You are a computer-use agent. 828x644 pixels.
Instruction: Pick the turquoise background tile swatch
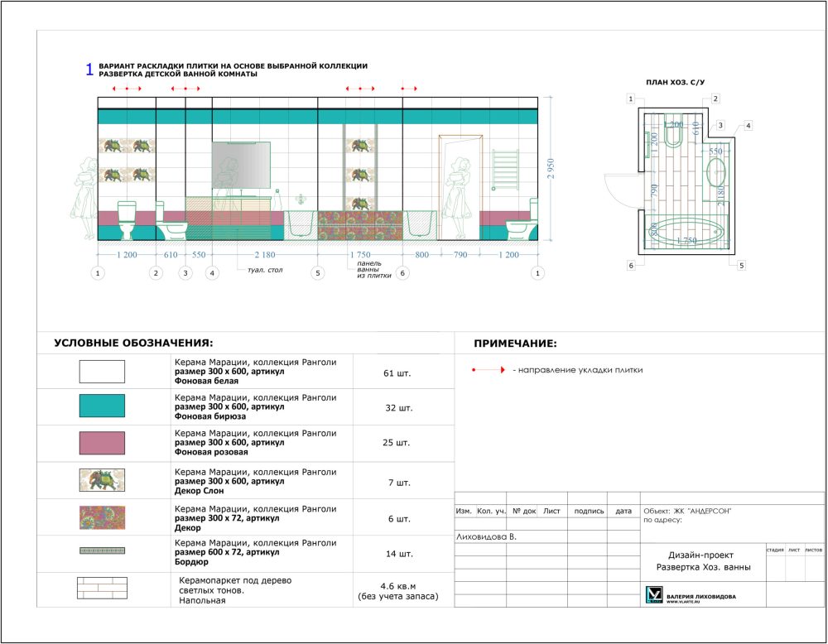click(102, 406)
